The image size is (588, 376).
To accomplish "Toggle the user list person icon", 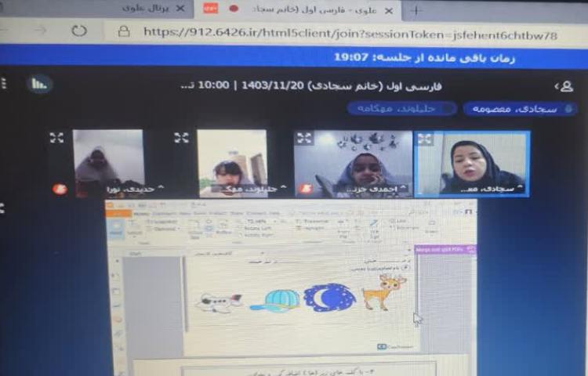I will pyautogui.click(x=564, y=86).
